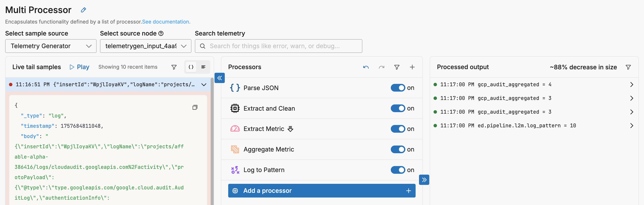Click the Log to Pattern purple icon

point(235,170)
